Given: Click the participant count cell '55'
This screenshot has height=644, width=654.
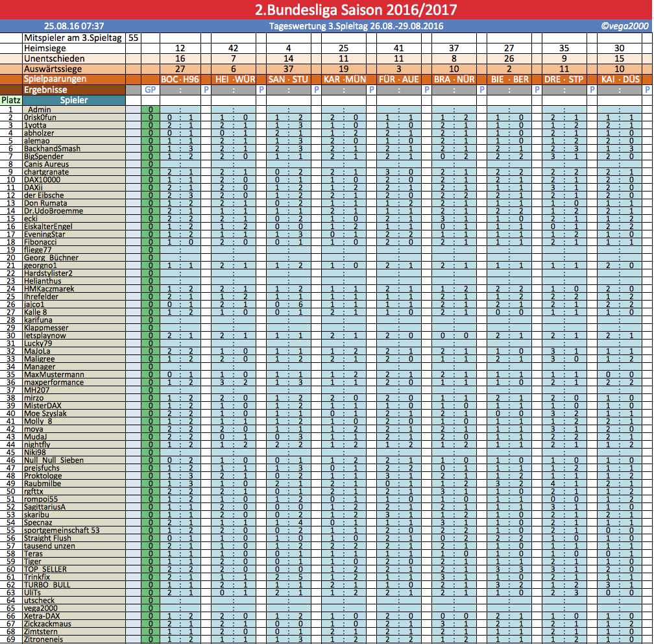Looking at the screenshot, I should click(133, 38).
